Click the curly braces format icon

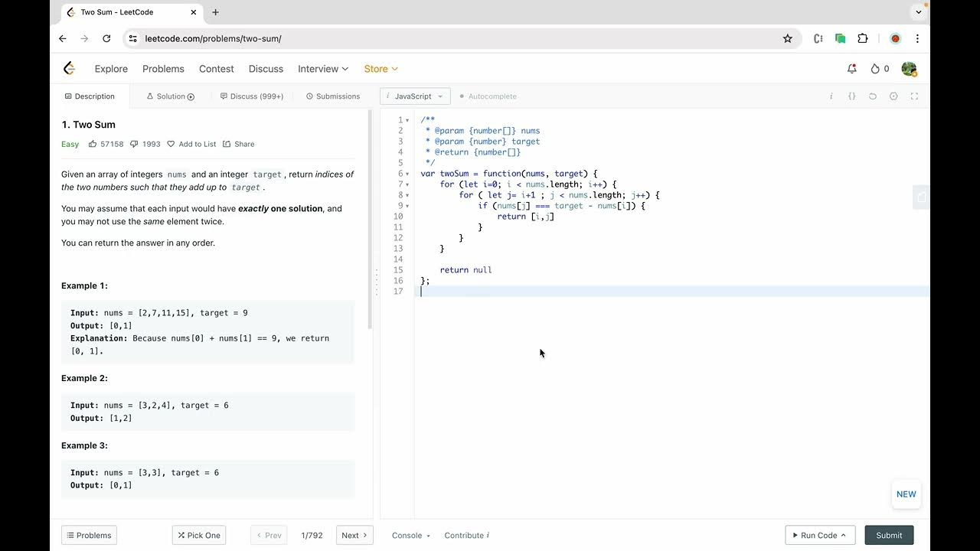tap(852, 96)
